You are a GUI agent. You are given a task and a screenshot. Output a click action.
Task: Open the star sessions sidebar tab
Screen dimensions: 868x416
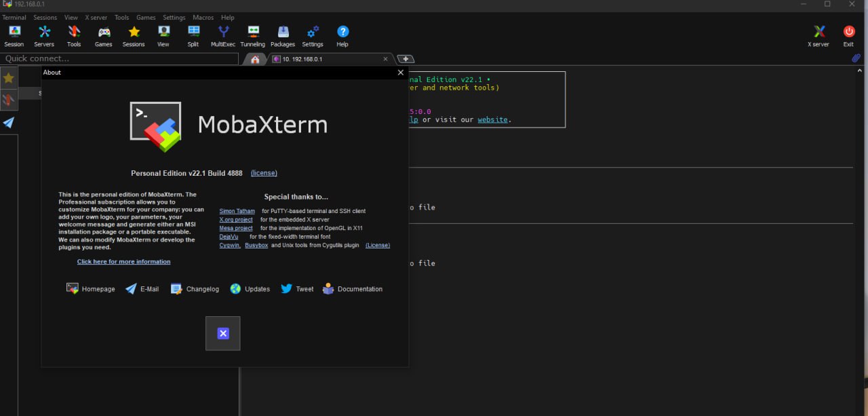pos(9,78)
